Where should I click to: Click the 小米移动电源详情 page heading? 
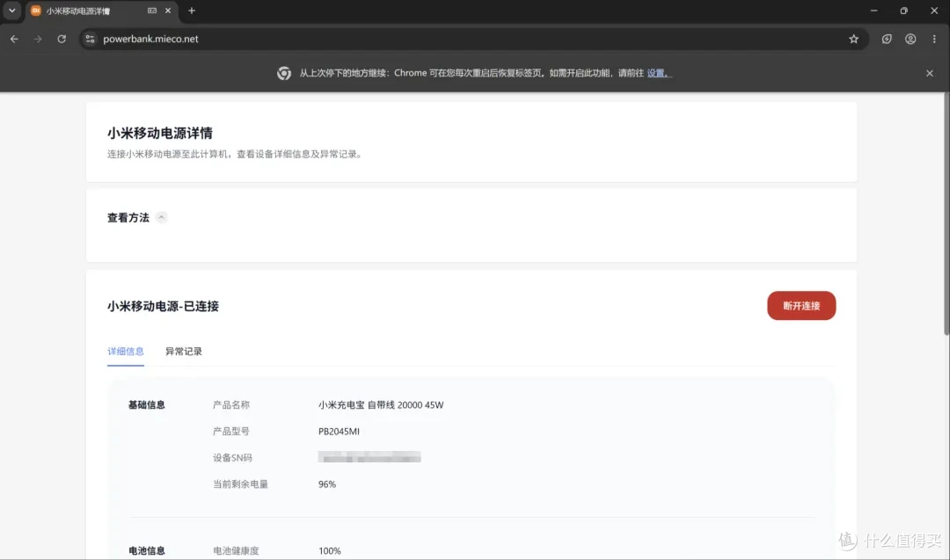point(160,134)
